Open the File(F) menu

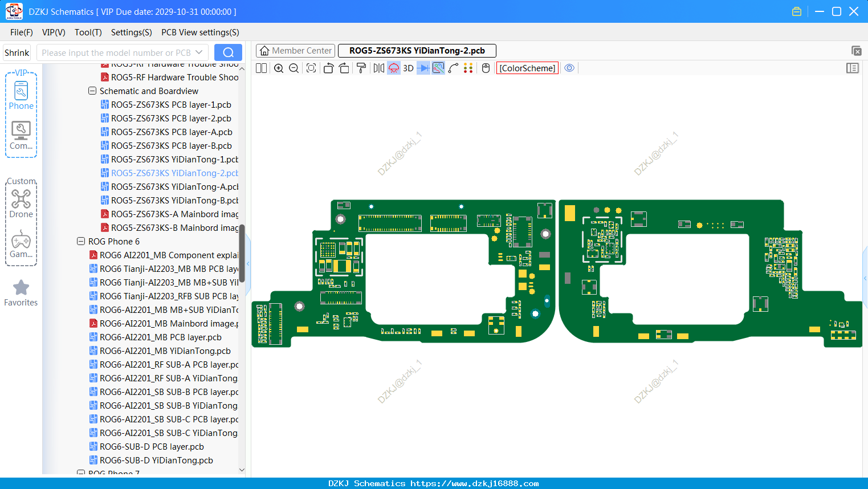(x=22, y=32)
